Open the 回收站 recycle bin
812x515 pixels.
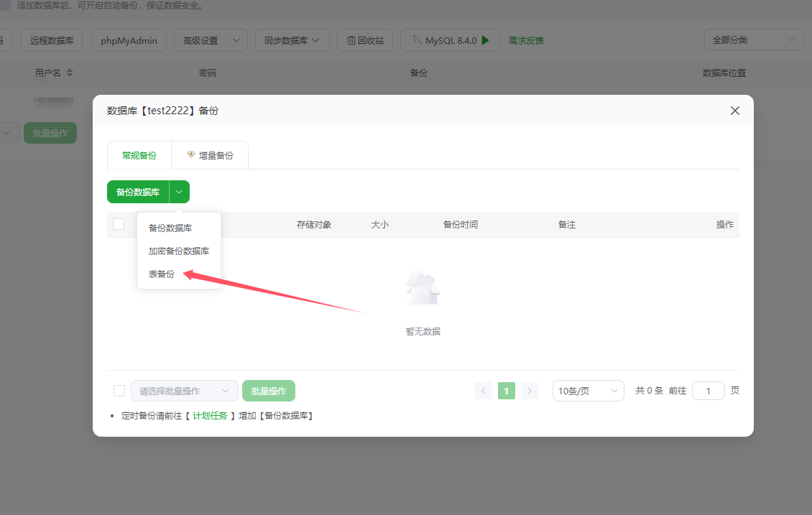[365, 40]
